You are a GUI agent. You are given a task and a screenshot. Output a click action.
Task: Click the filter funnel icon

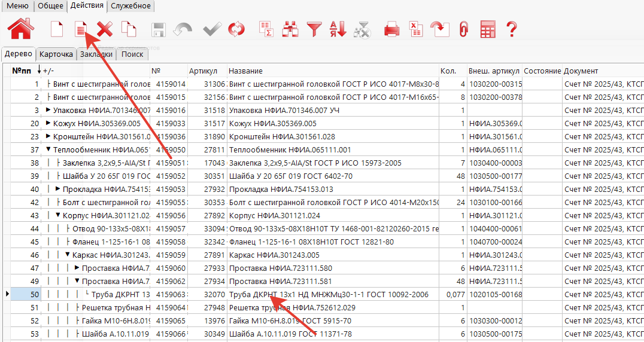tap(314, 29)
